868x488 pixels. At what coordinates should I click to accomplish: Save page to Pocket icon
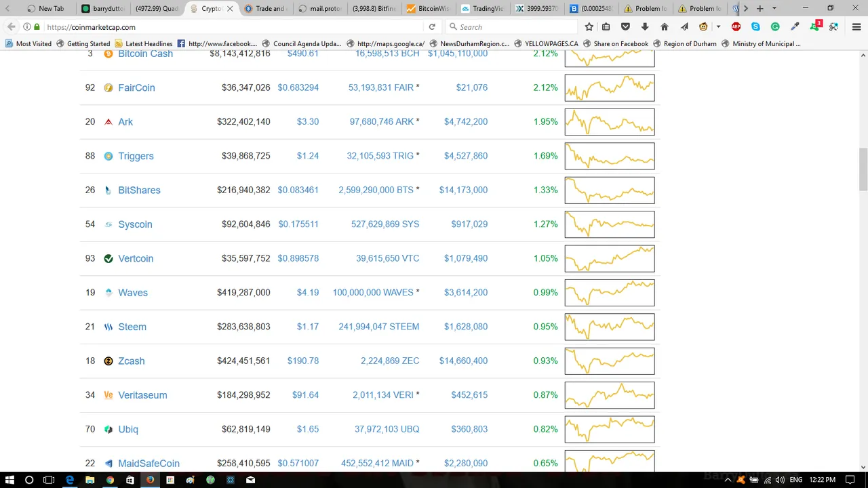626,27
